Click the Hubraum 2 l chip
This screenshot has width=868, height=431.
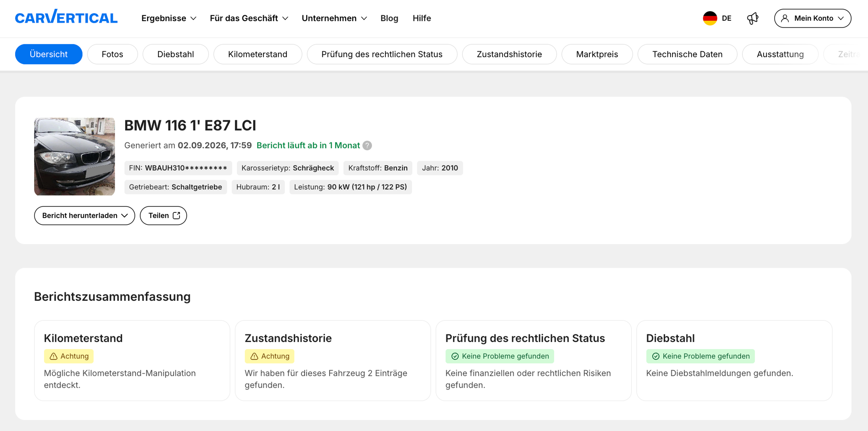258,187
